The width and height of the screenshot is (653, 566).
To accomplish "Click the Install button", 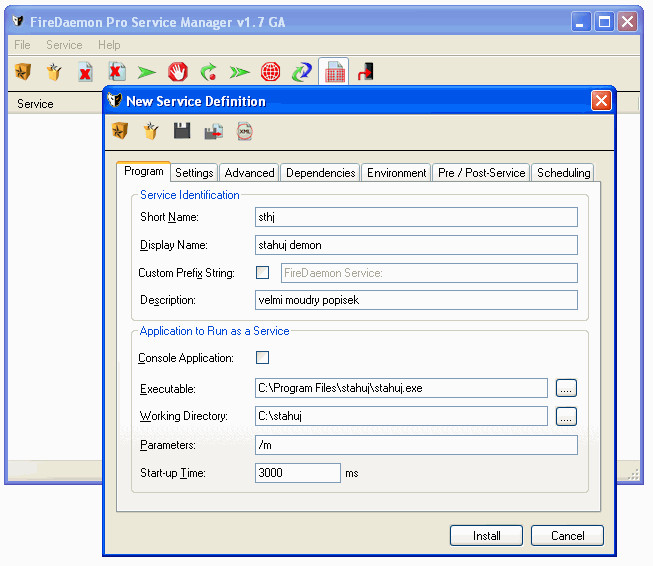I will [486, 535].
